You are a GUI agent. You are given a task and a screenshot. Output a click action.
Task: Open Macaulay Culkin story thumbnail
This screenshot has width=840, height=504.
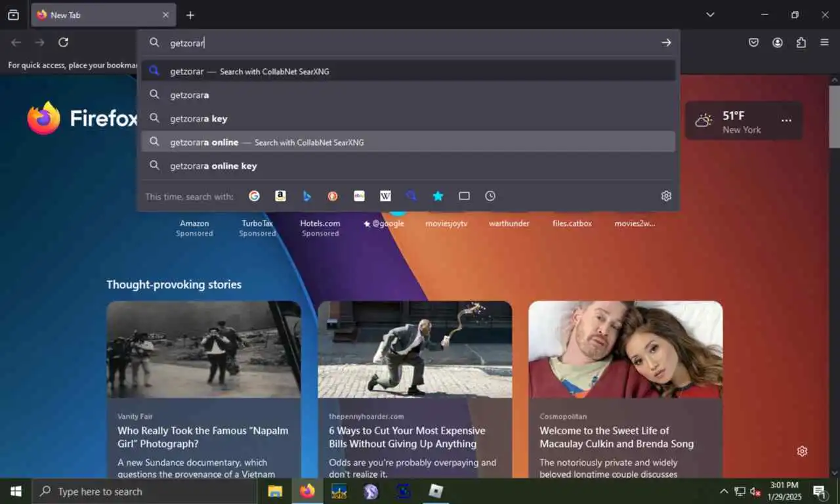pos(625,349)
